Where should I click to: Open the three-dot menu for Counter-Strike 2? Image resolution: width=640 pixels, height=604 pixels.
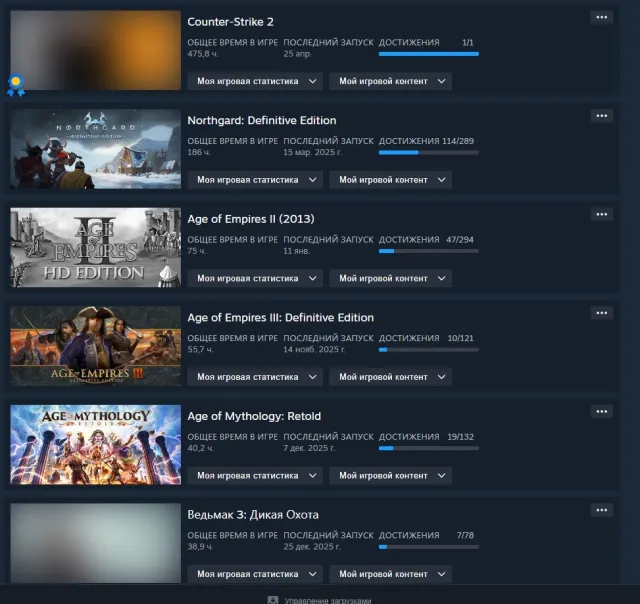[x=601, y=18]
